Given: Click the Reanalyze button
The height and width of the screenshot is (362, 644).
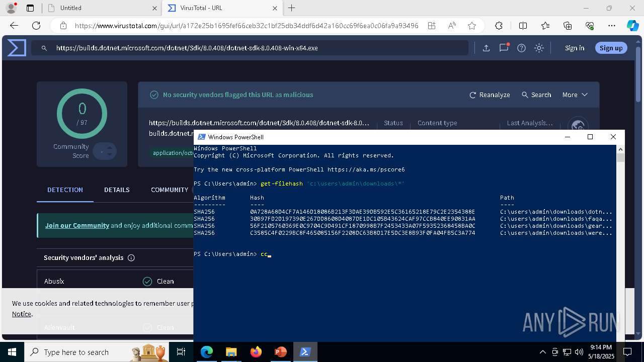Looking at the screenshot, I should pyautogui.click(x=490, y=95).
